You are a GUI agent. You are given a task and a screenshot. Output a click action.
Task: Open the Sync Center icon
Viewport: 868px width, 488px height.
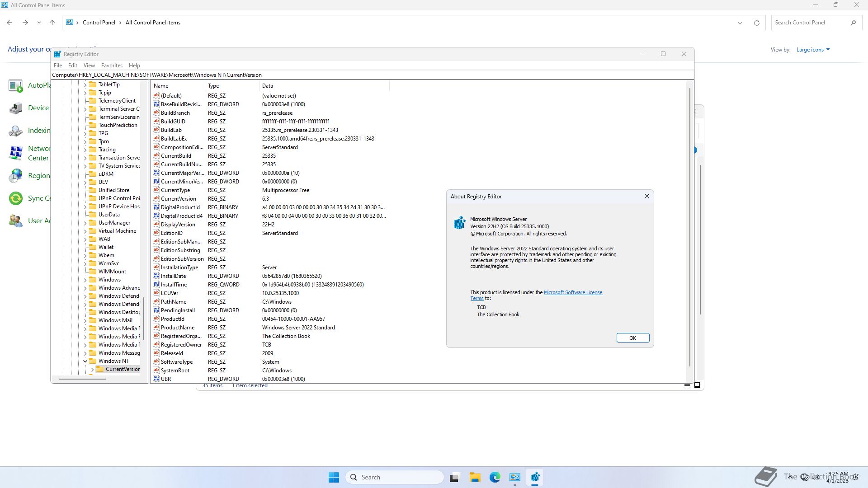click(x=16, y=198)
